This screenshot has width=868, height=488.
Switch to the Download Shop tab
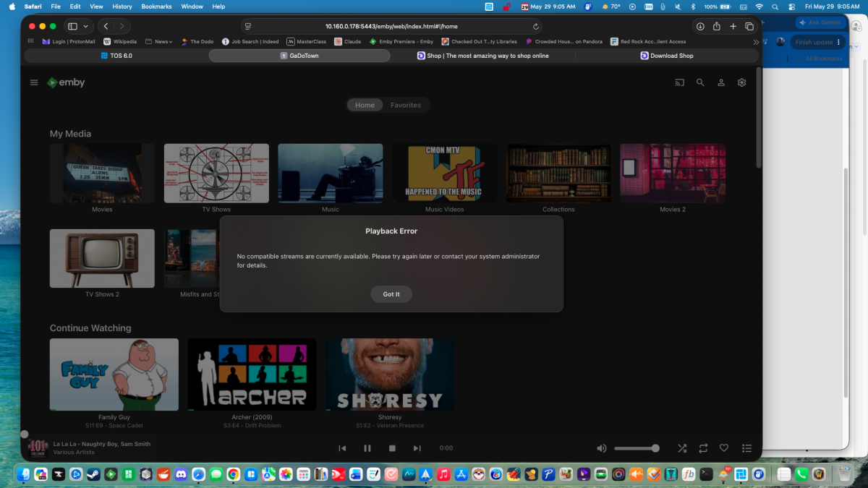(667, 56)
